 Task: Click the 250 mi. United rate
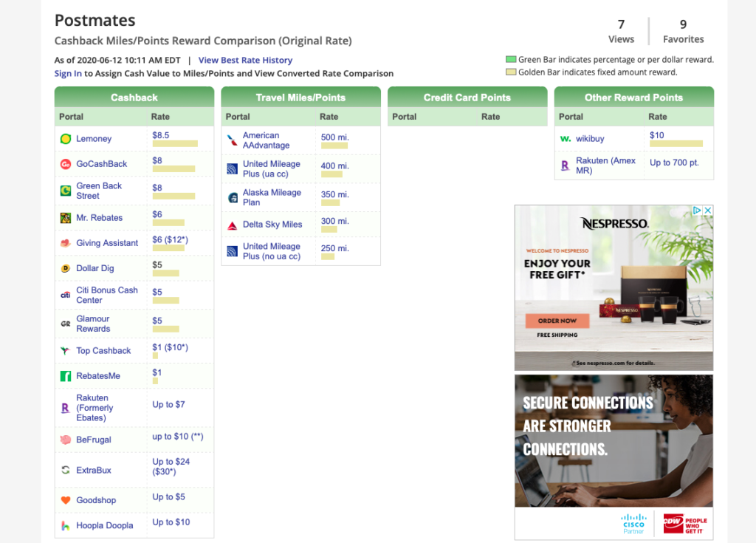click(334, 248)
